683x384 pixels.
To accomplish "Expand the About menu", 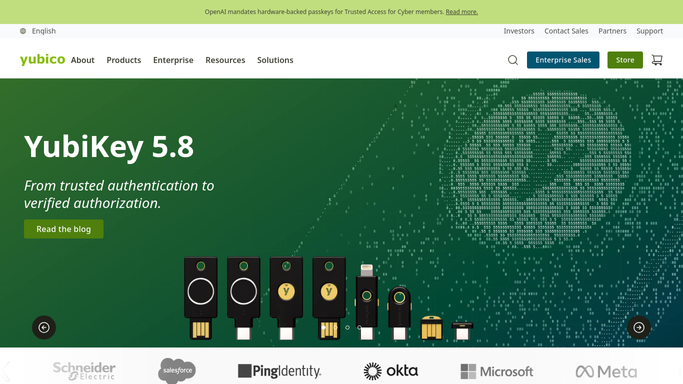I will point(83,60).
